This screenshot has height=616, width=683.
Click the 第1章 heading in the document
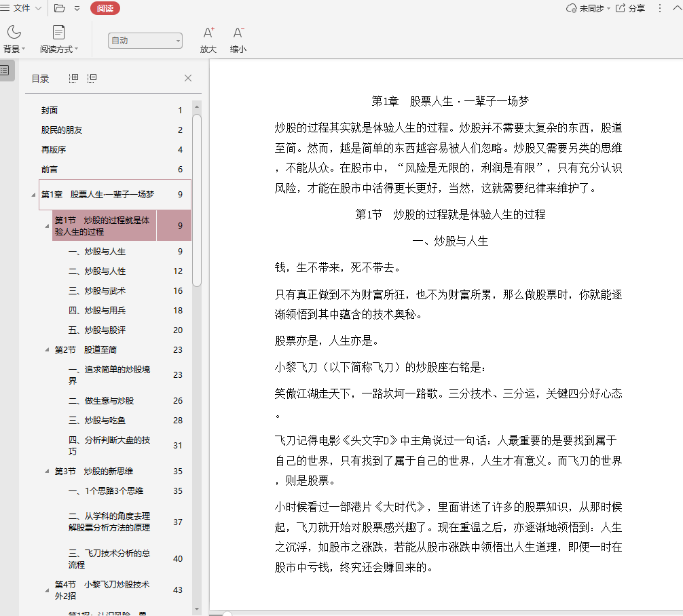click(450, 102)
